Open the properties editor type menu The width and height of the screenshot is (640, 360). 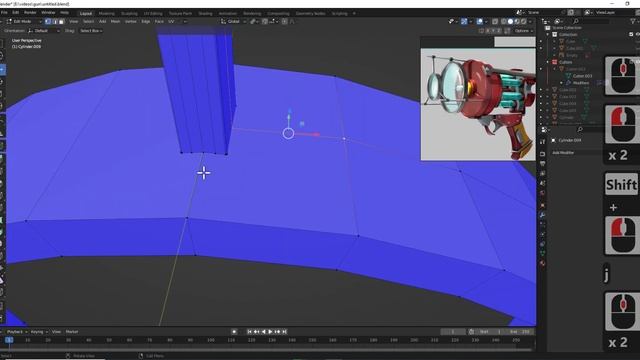click(546, 129)
